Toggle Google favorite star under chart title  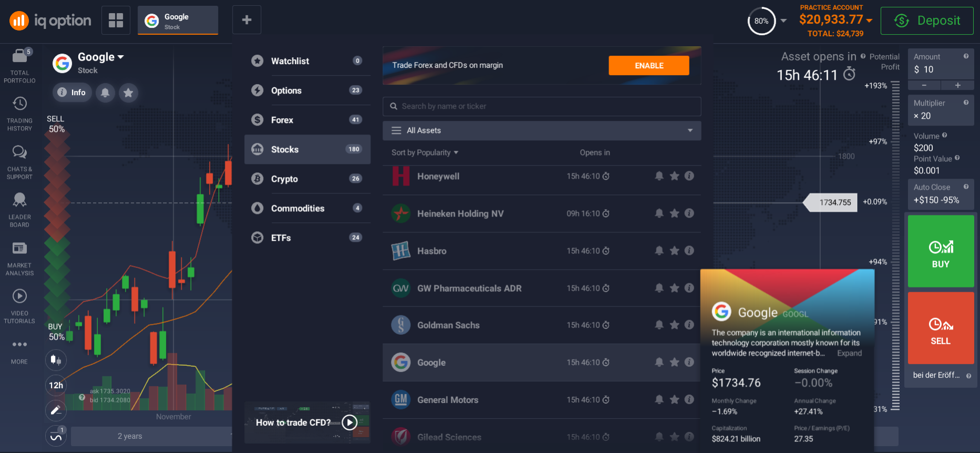coord(128,92)
